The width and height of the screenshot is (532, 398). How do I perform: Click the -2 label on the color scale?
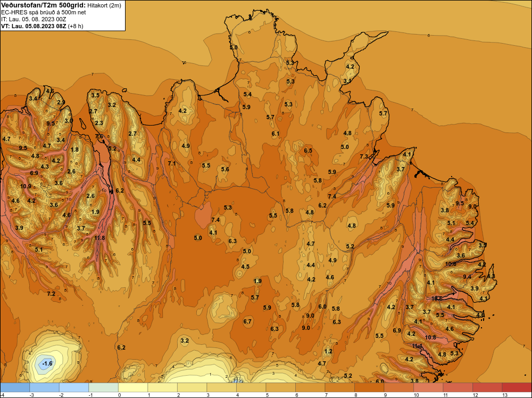[61, 395]
